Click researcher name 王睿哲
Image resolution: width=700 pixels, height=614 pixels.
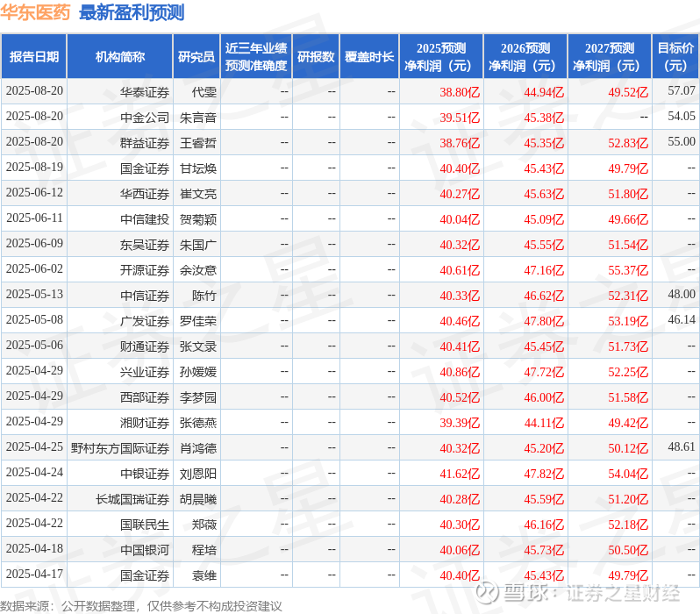(198, 143)
